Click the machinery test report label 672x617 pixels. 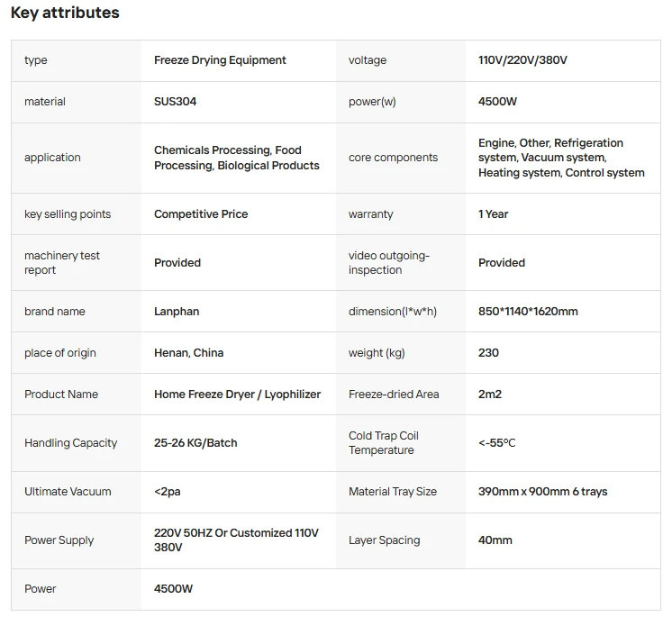coord(62,263)
